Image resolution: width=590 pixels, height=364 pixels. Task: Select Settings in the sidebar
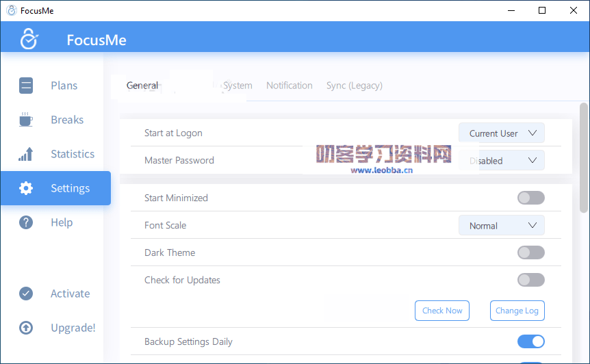[55, 188]
